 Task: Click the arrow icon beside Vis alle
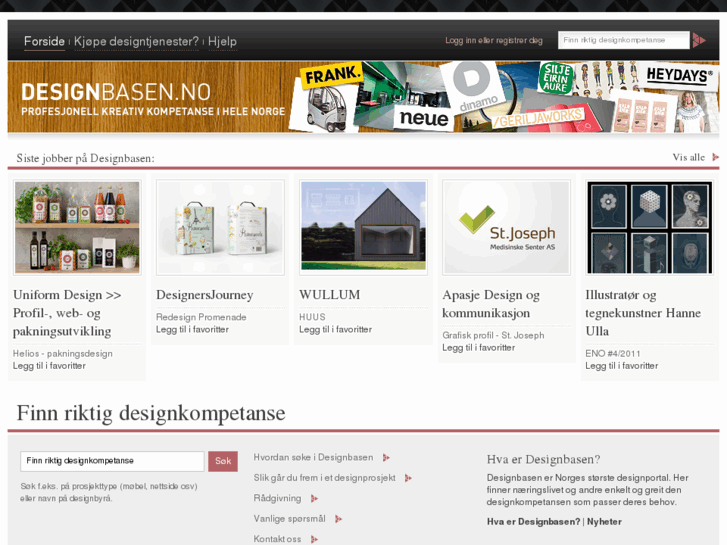coord(715,157)
